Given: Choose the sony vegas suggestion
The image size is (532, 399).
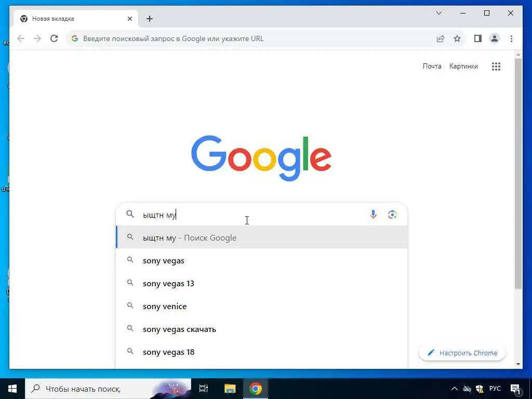Looking at the screenshot, I should coord(262,261).
